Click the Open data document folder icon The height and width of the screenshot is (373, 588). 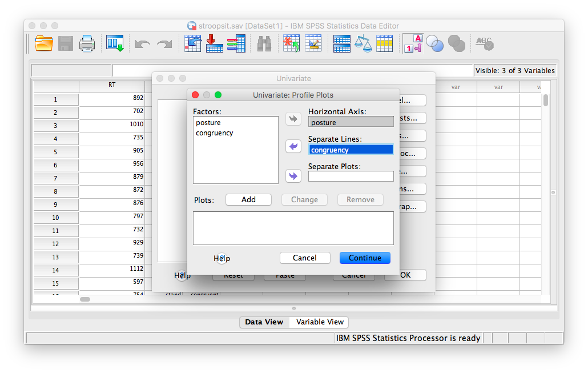[44, 43]
